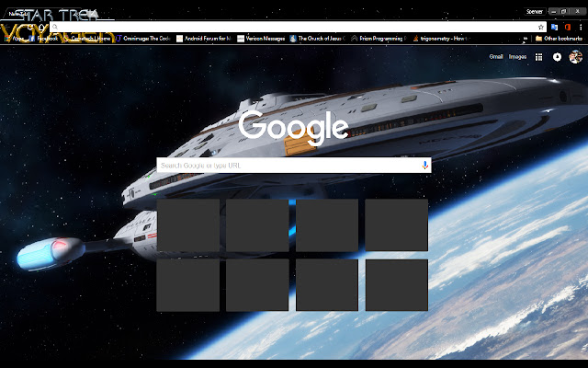Open the Cemetech Home bookmark
This screenshot has width=588, height=368.
tap(88, 39)
